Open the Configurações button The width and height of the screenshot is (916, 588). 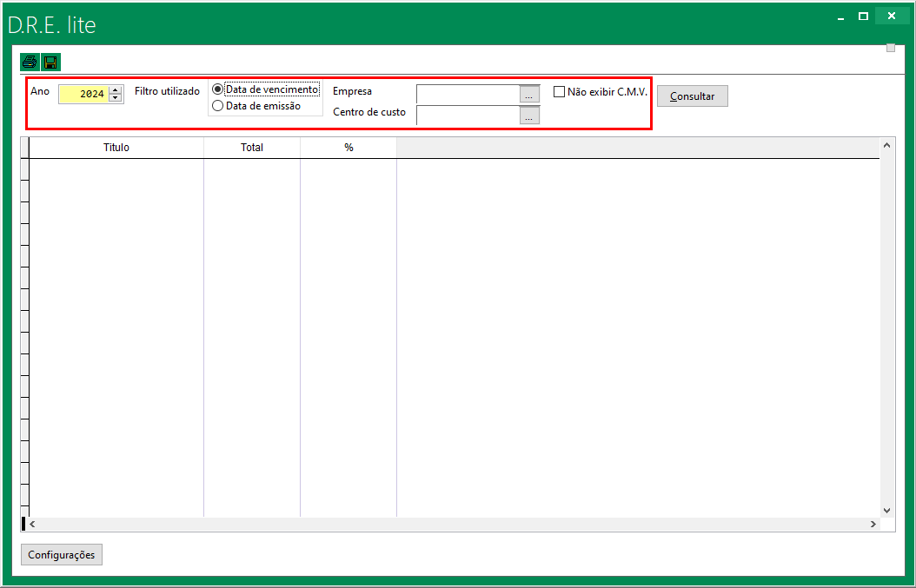[62, 555]
